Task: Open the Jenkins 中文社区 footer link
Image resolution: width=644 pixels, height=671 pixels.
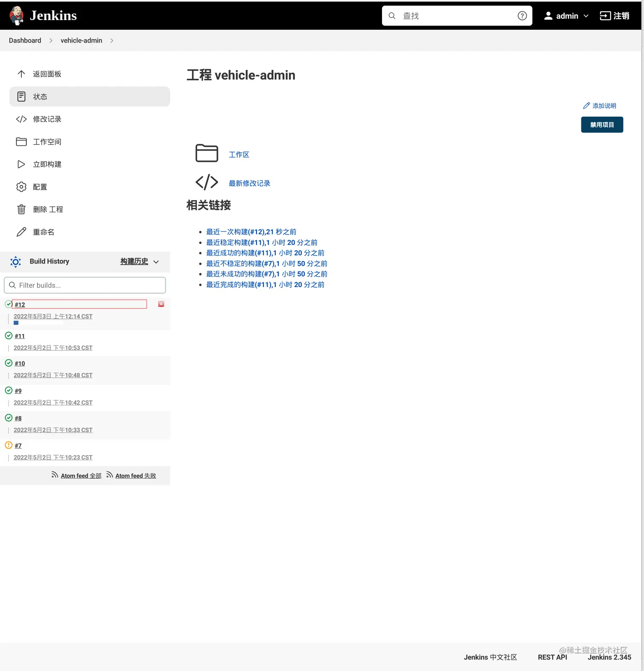Action: coord(490,657)
